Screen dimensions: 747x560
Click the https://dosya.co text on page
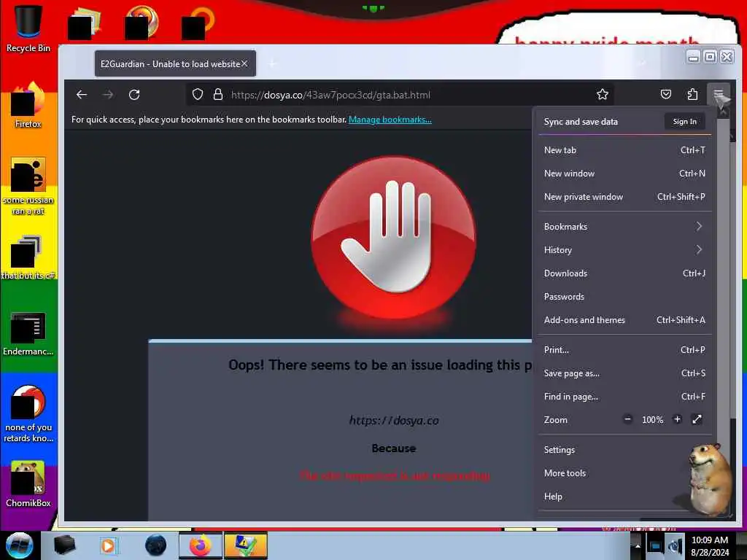pos(394,421)
